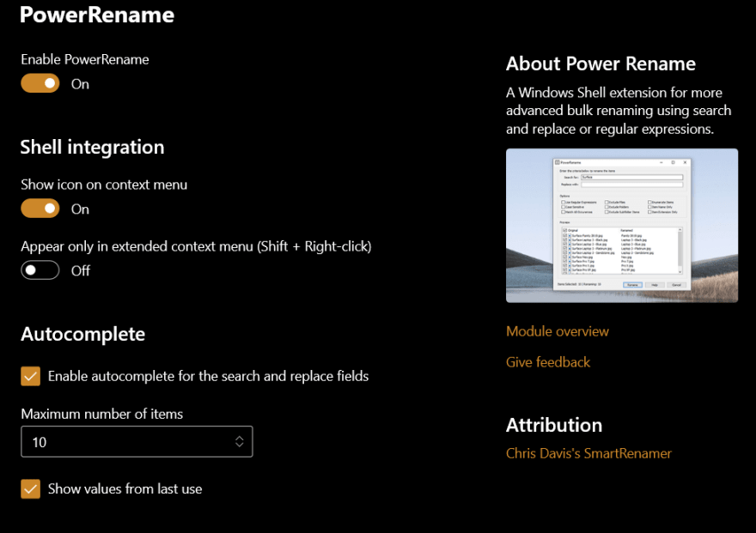Click the PowerRename page title
756x533 pixels.
click(x=97, y=15)
